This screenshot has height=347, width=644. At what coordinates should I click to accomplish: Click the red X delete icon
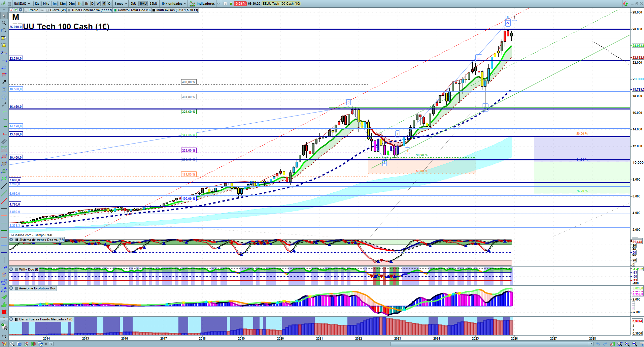(4, 312)
